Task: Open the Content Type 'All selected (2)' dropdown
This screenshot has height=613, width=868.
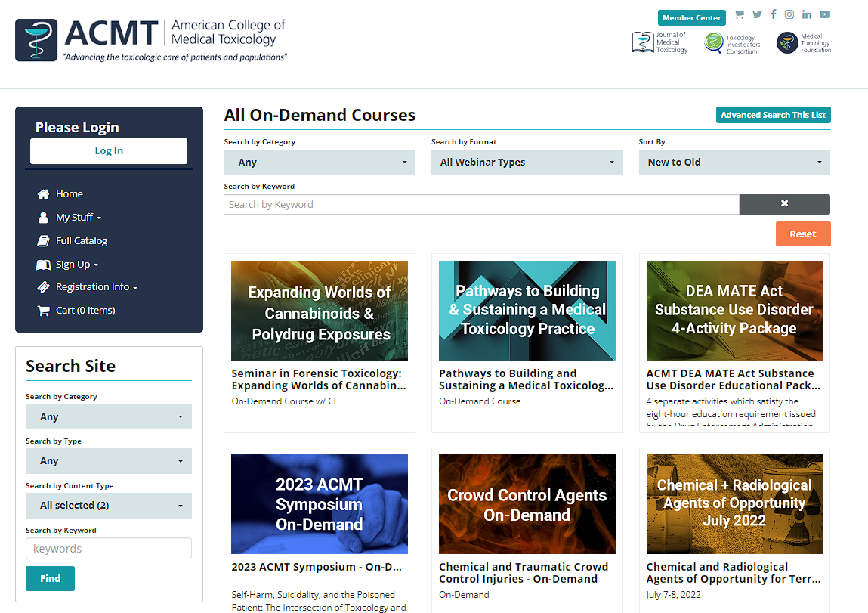Action: pos(108,505)
